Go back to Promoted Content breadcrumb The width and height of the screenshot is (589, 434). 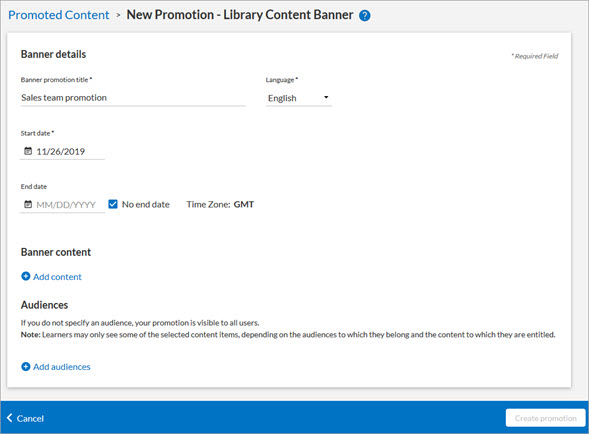coord(59,15)
